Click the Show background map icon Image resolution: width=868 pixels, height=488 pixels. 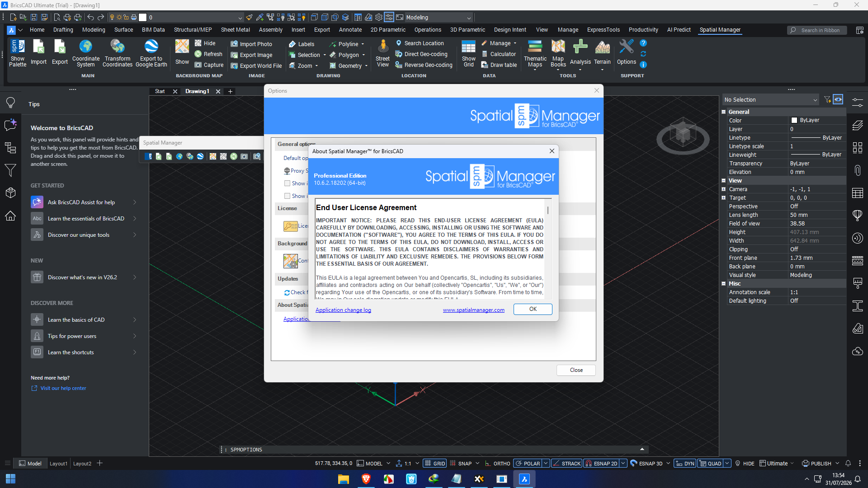pyautogui.click(x=182, y=52)
